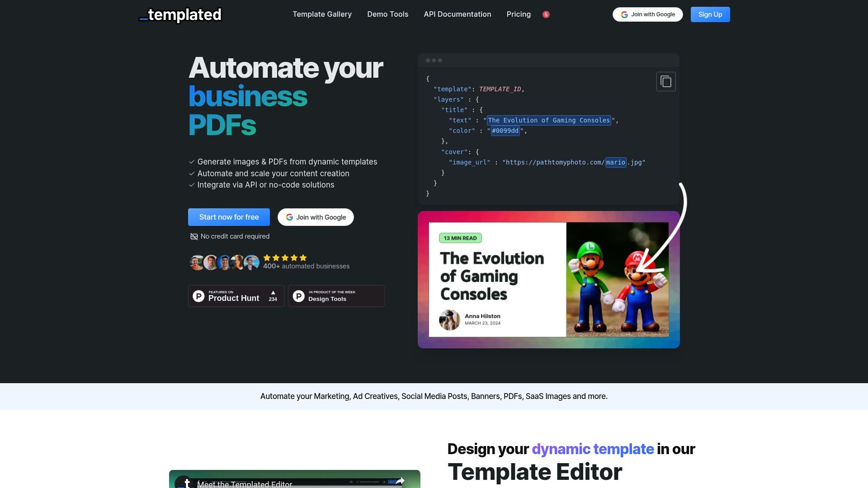Click Start now for free button
Screen dimensions: 868x488
click(x=229, y=217)
